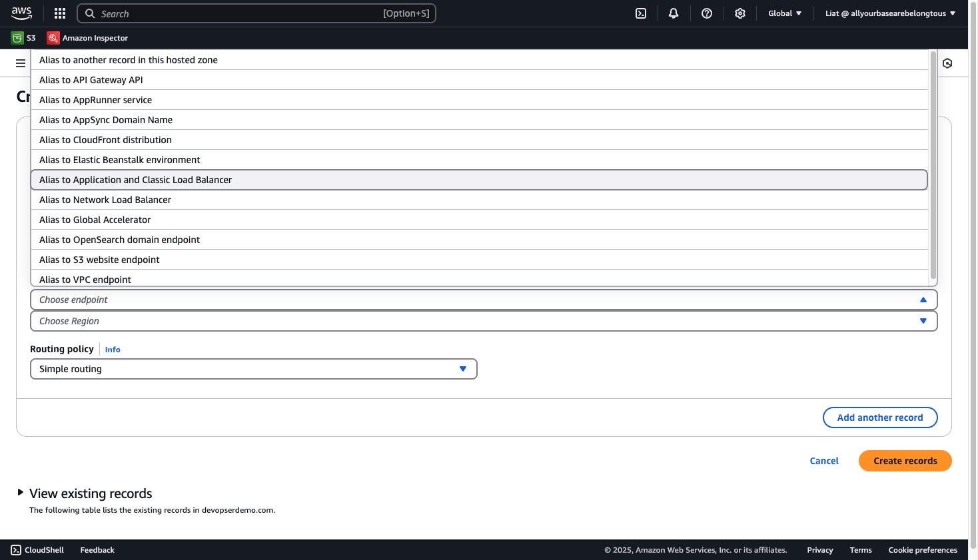The height and width of the screenshot is (560, 978).
Task: Open Amazon Inspector favorite shortcut
Action: point(87,38)
